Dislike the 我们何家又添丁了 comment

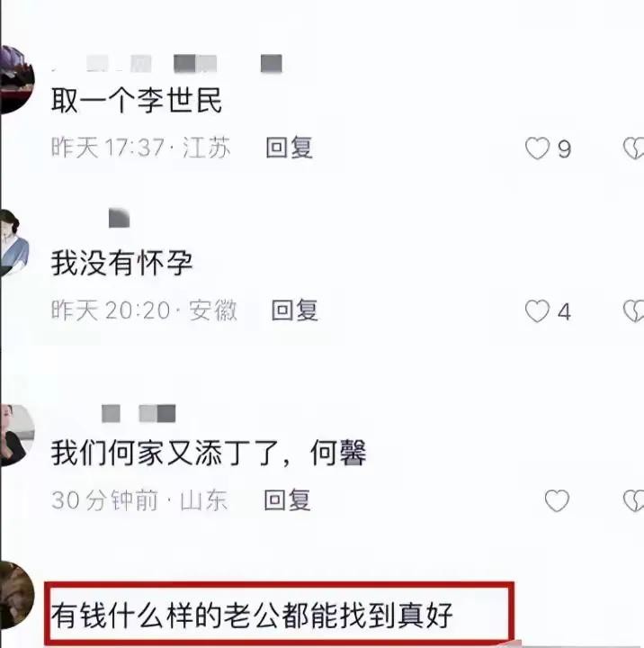pyautogui.click(x=634, y=500)
